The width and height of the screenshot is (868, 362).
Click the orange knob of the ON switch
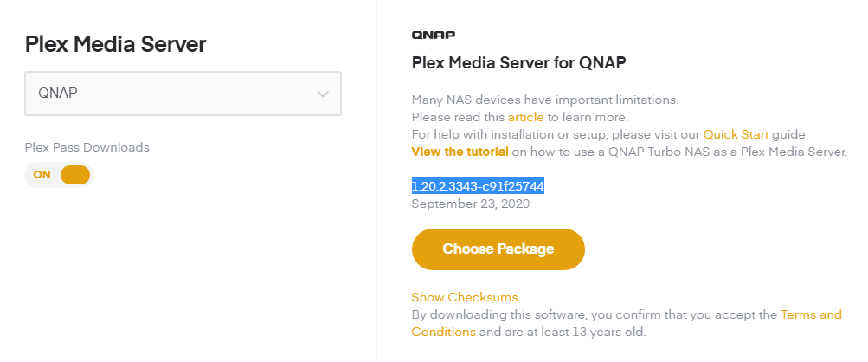[74, 175]
